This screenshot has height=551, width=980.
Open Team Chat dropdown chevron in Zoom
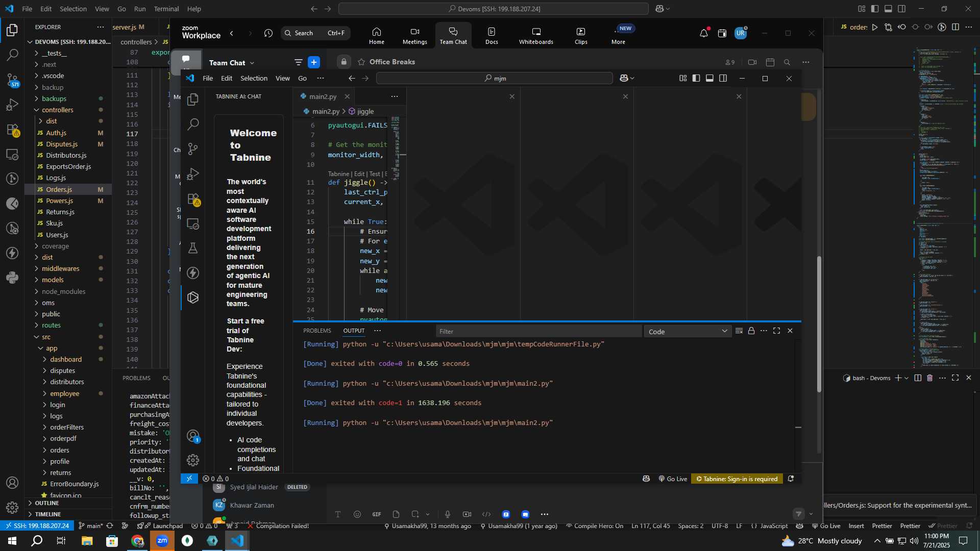pos(252,63)
